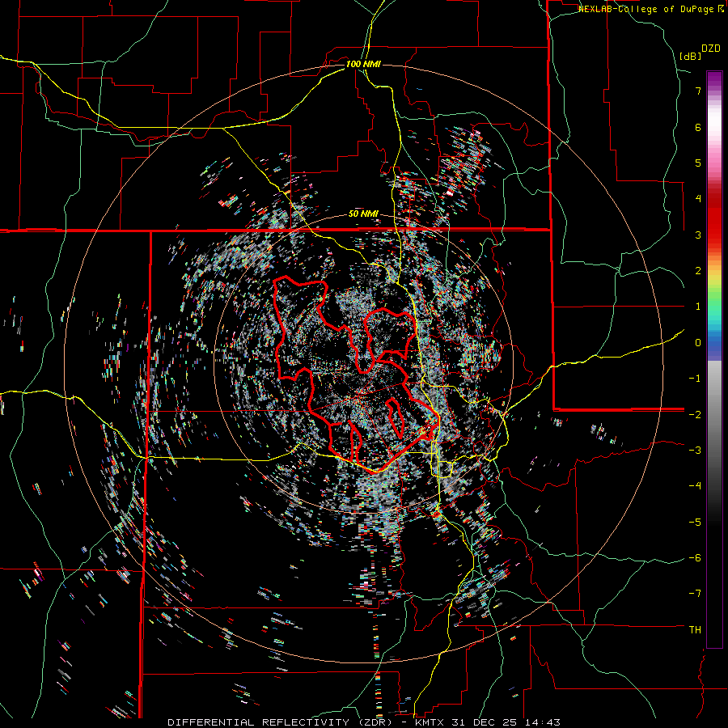The image size is (728, 728).
Task: Click the 0 value on the color scale
Action: (698, 343)
